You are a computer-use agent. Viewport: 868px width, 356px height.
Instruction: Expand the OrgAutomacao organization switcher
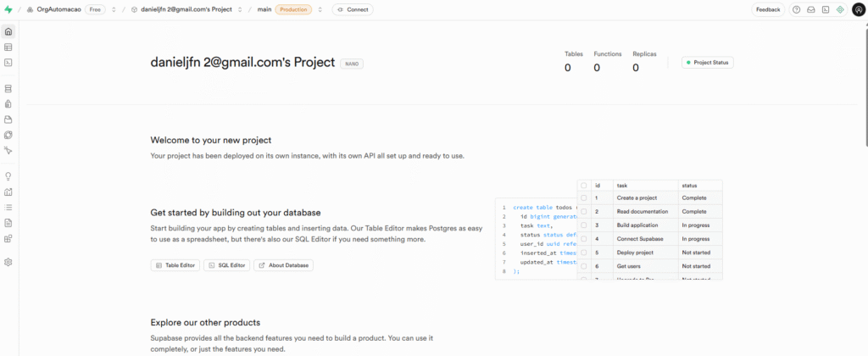(114, 9)
